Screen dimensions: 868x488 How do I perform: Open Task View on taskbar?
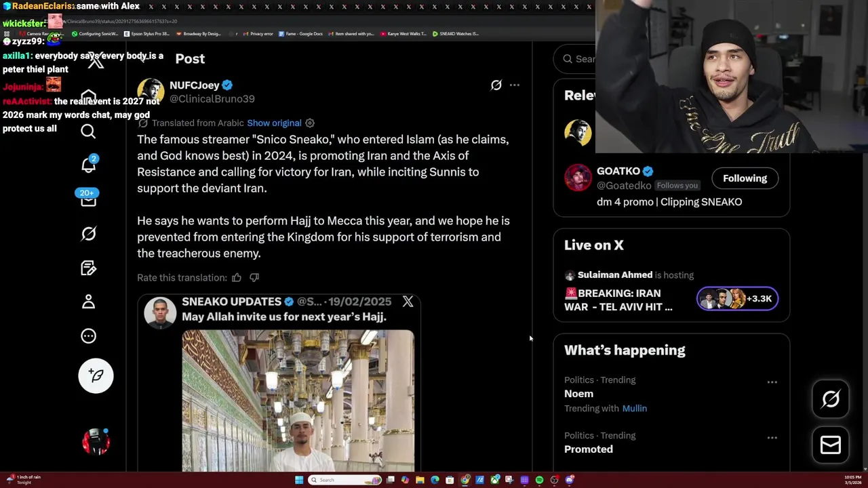(390, 480)
